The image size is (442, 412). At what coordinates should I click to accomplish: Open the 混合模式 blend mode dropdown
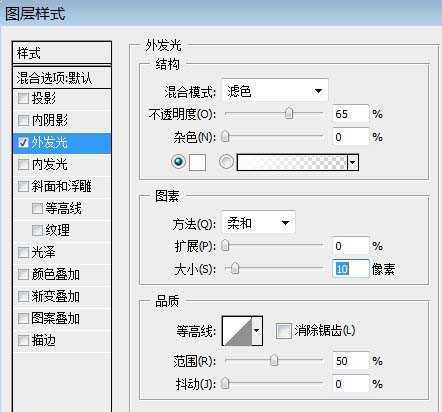[275, 91]
